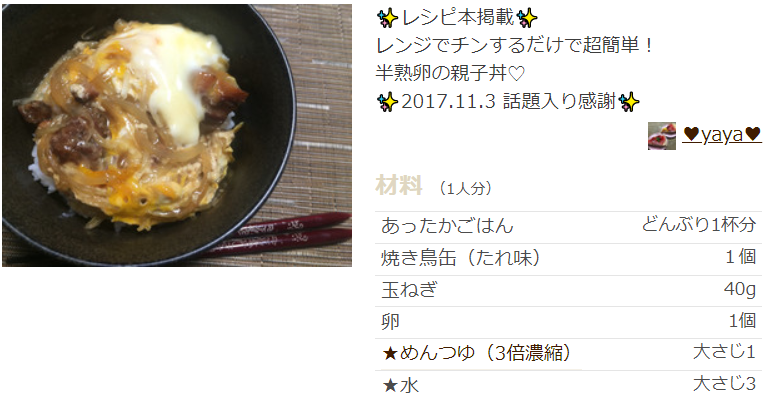Select the 玉ねぎ ingredient name

(x=409, y=289)
